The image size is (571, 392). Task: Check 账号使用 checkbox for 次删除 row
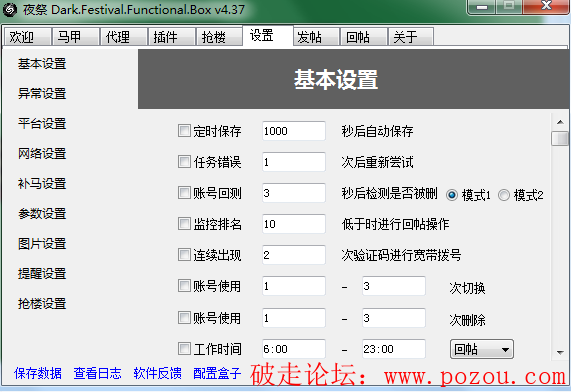coord(184,317)
